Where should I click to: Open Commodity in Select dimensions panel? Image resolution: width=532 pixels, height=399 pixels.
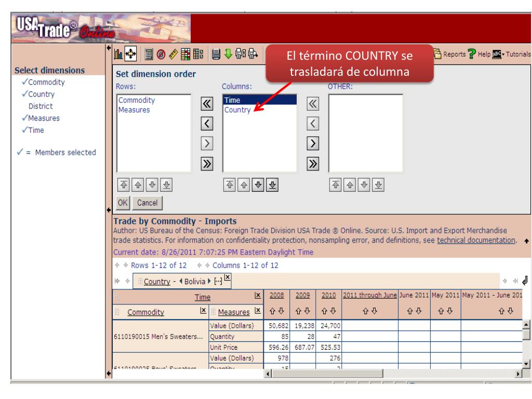pos(46,82)
